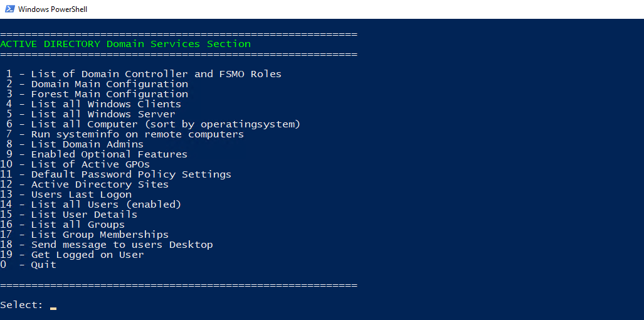Click the List all Windows Server line
Screen dimensions: 644x320
[103, 114]
